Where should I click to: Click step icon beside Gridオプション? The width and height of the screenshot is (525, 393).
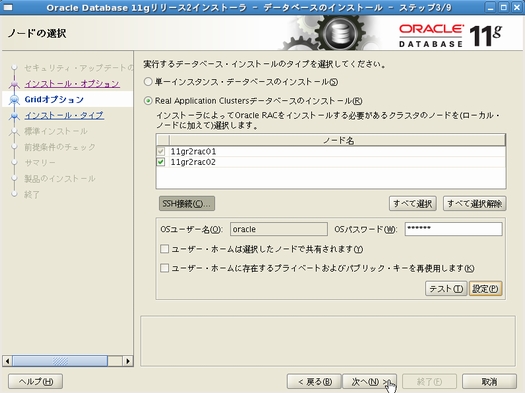click(x=14, y=99)
